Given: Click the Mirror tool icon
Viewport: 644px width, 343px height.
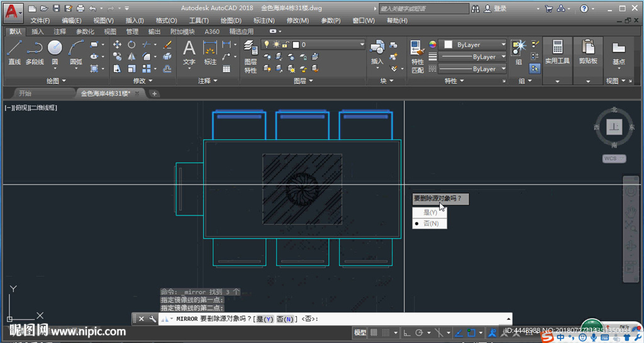Looking at the screenshot, I should 131,57.
